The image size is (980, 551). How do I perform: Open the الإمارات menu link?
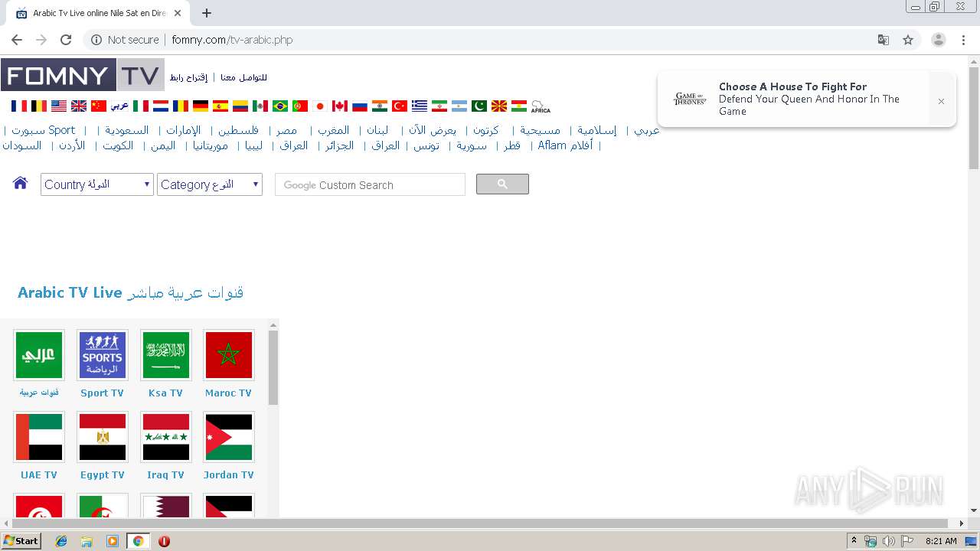pos(184,130)
